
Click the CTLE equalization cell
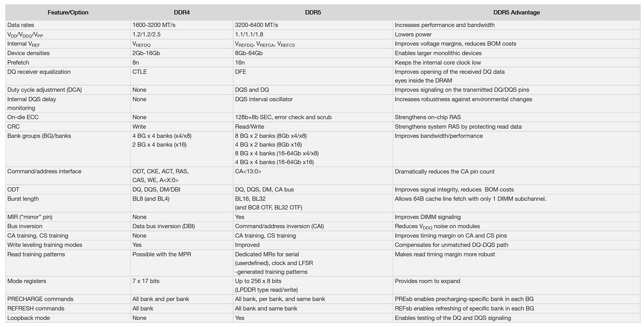tap(139, 72)
